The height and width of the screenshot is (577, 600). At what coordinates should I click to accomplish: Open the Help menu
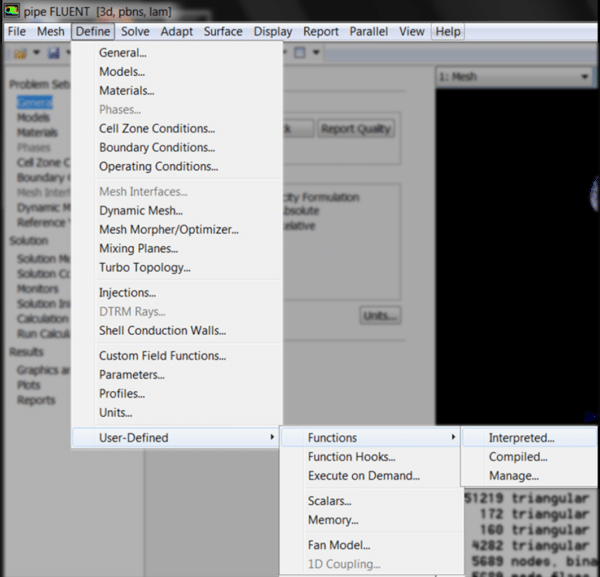(x=448, y=31)
